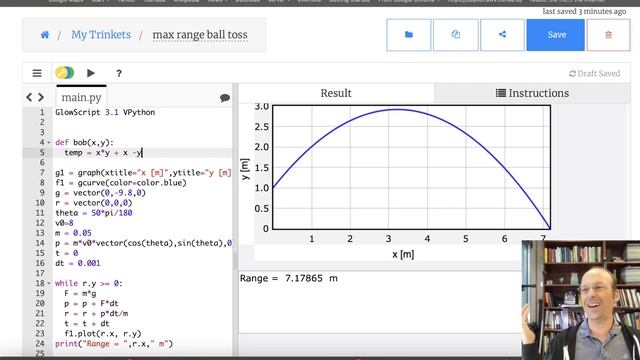Collapse the def bob code fold on line 4

[49, 142]
